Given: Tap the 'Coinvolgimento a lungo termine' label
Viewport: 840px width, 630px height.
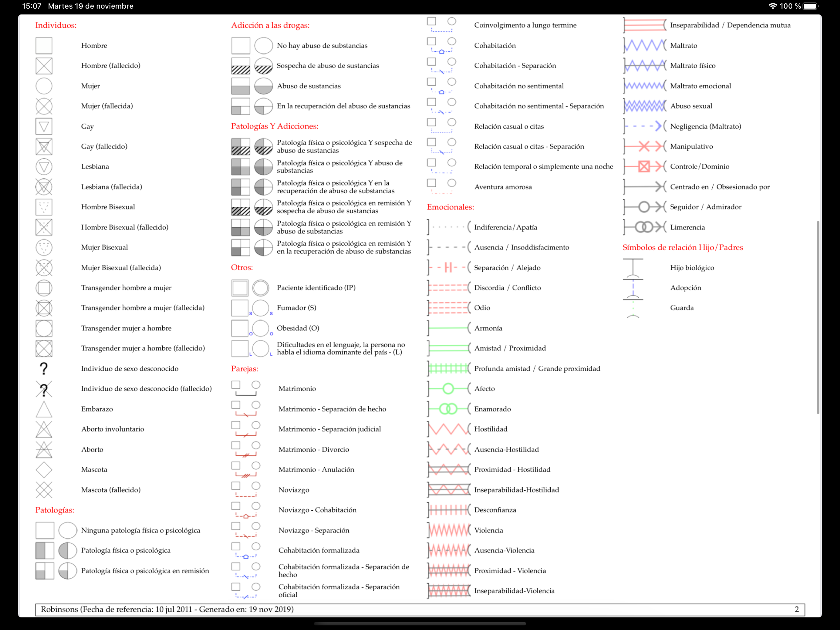Looking at the screenshot, I should (x=525, y=25).
